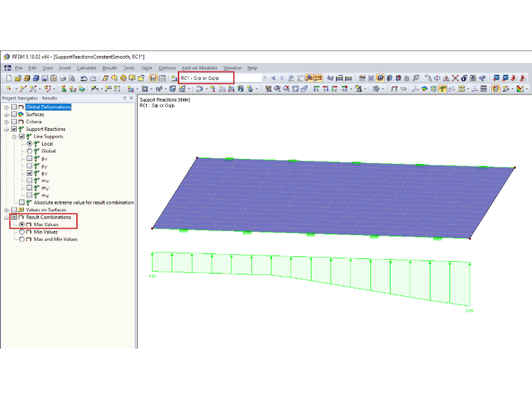
Task: Open Print Preview from the toolbar
Action: coord(71,78)
